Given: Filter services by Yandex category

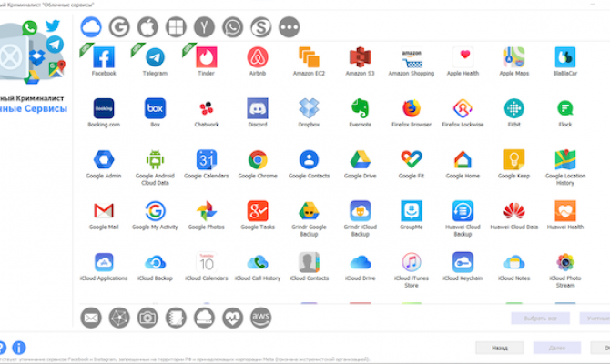Looking at the screenshot, I should pos(204,27).
